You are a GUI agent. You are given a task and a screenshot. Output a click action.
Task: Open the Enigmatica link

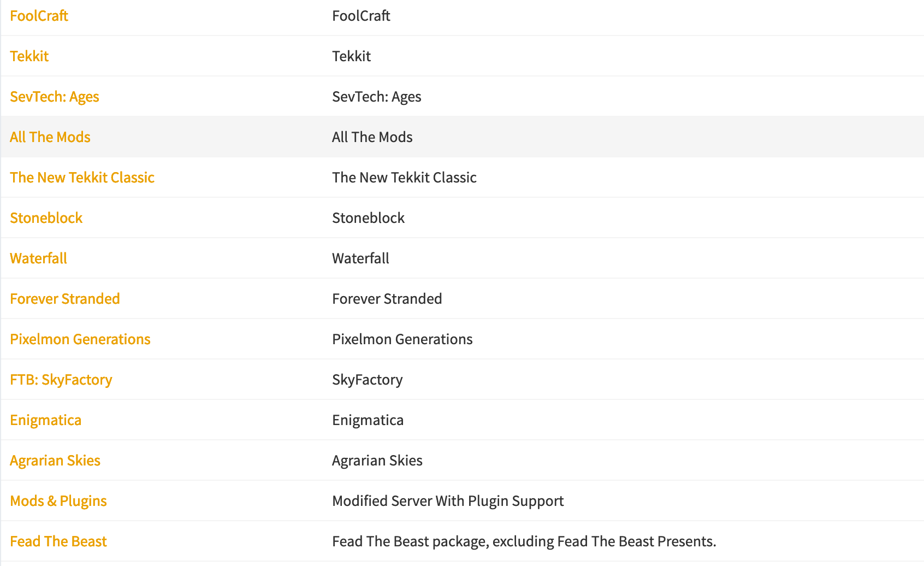[46, 420]
